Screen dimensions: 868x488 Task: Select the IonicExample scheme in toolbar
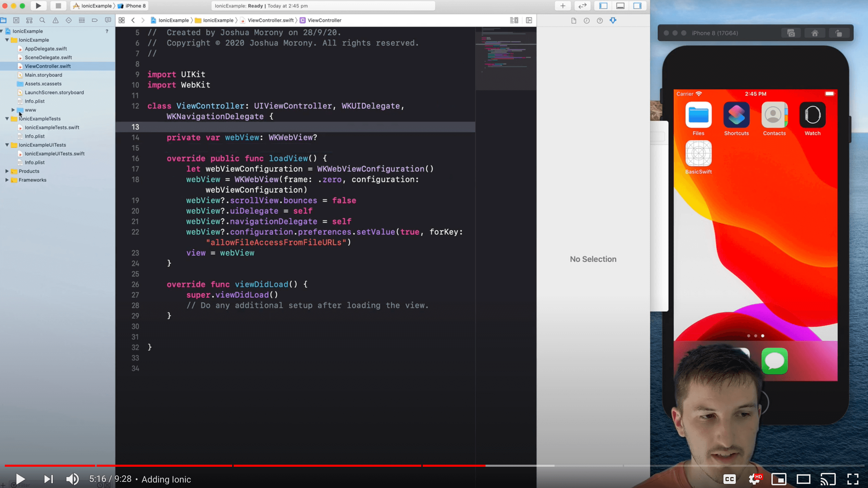pyautogui.click(x=92, y=6)
